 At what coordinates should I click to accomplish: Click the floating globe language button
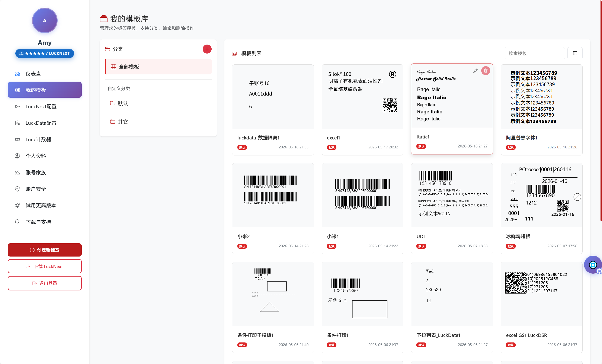(593, 265)
